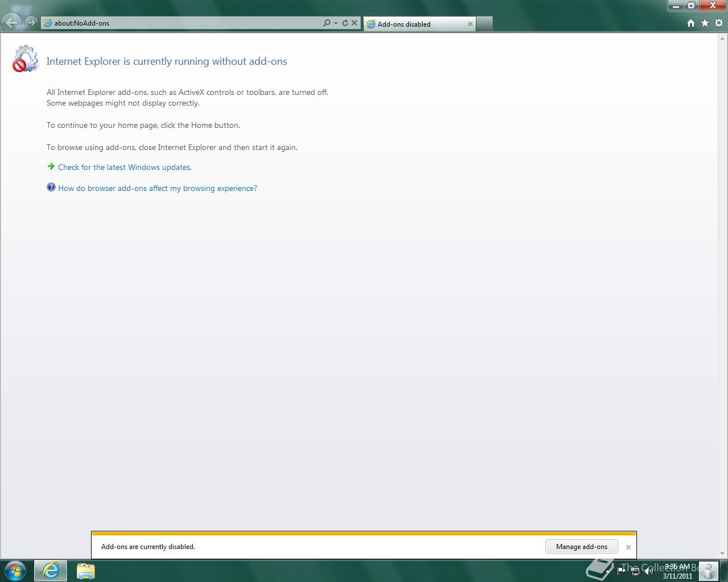Close the Add-ons disabled tab
Screen dimensions: 728x582
coord(470,24)
